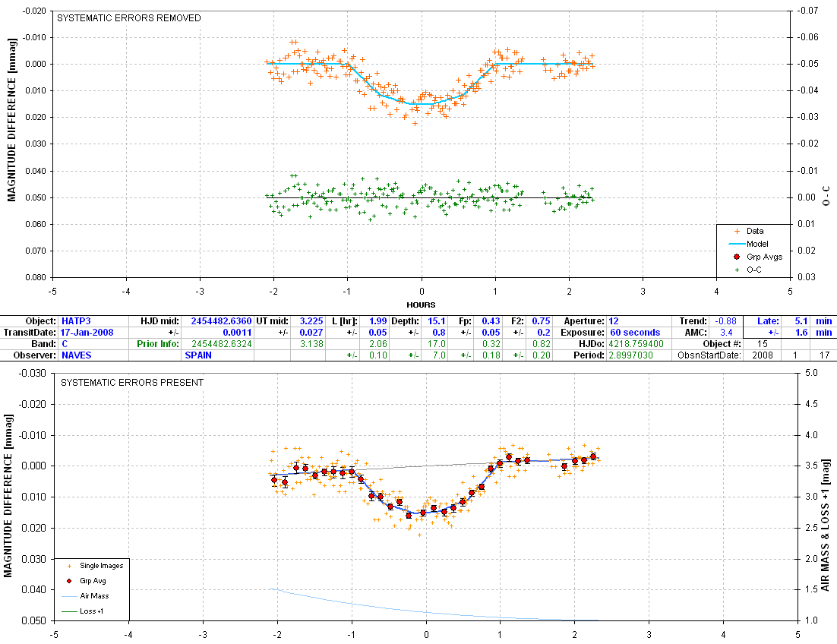Click HJD mid value 2454482.6360
The image size is (837, 644).
click(221, 321)
